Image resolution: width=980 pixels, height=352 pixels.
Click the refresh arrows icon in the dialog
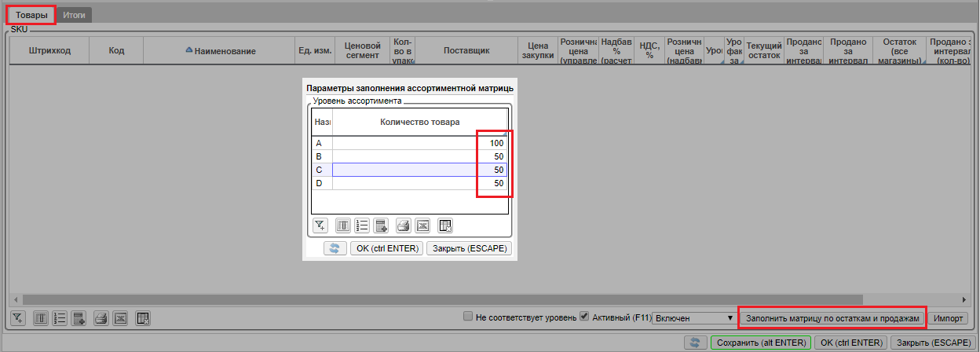tap(335, 248)
